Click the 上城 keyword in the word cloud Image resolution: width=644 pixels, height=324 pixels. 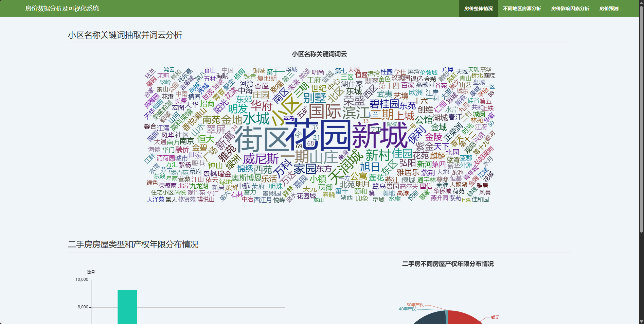tap(404, 116)
